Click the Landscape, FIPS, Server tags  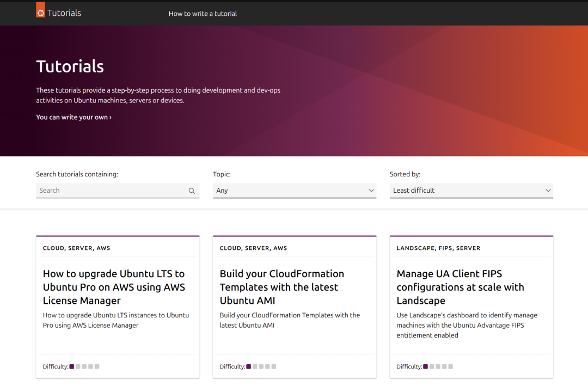pos(438,248)
